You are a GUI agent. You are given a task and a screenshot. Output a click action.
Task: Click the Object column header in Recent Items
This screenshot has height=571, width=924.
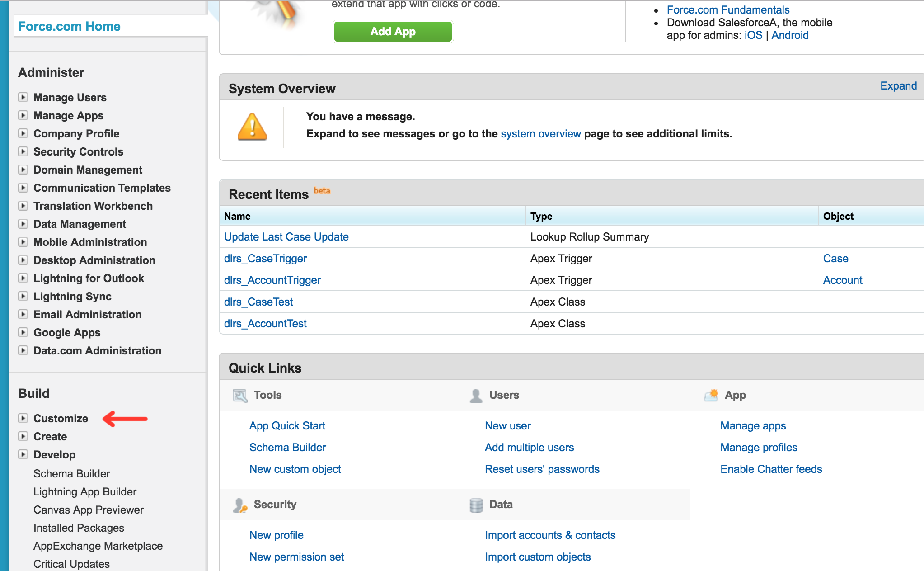(871, 216)
